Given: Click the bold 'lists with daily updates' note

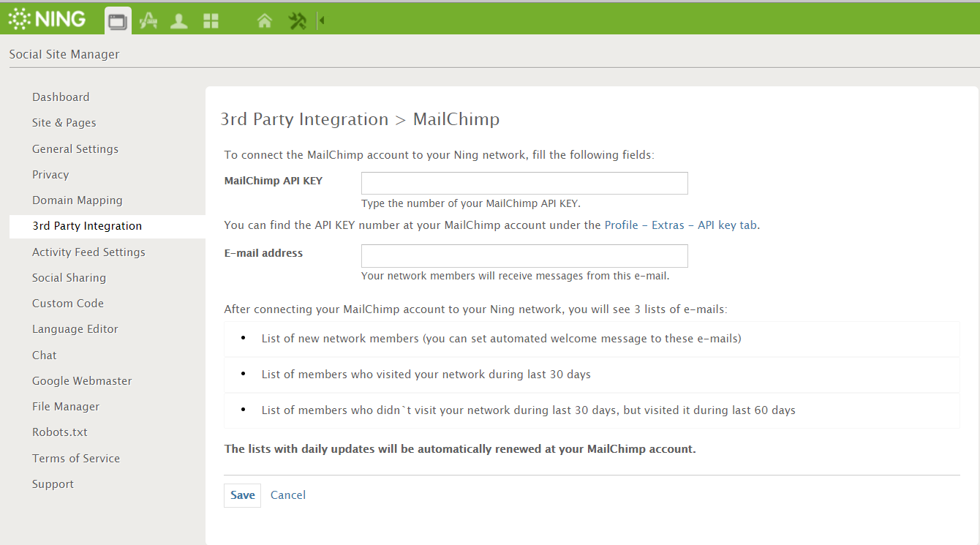Looking at the screenshot, I should coord(460,449).
